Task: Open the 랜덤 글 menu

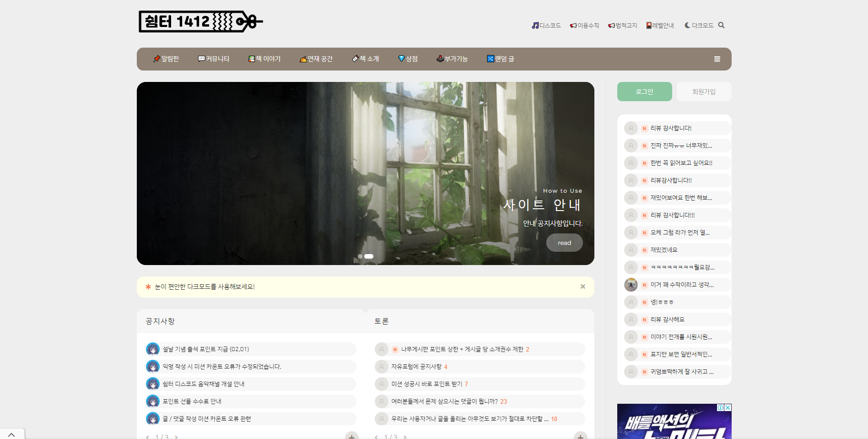Action: point(501,59)
